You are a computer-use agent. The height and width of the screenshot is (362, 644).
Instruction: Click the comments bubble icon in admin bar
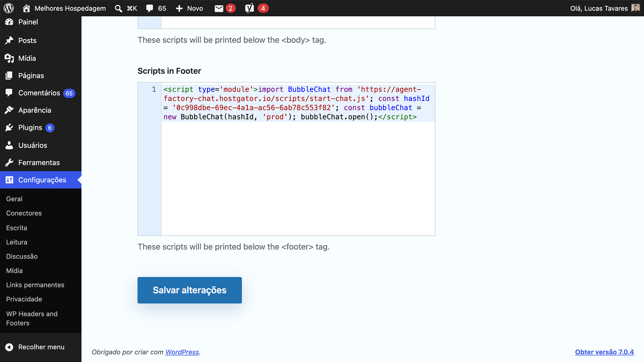(150, 8)
